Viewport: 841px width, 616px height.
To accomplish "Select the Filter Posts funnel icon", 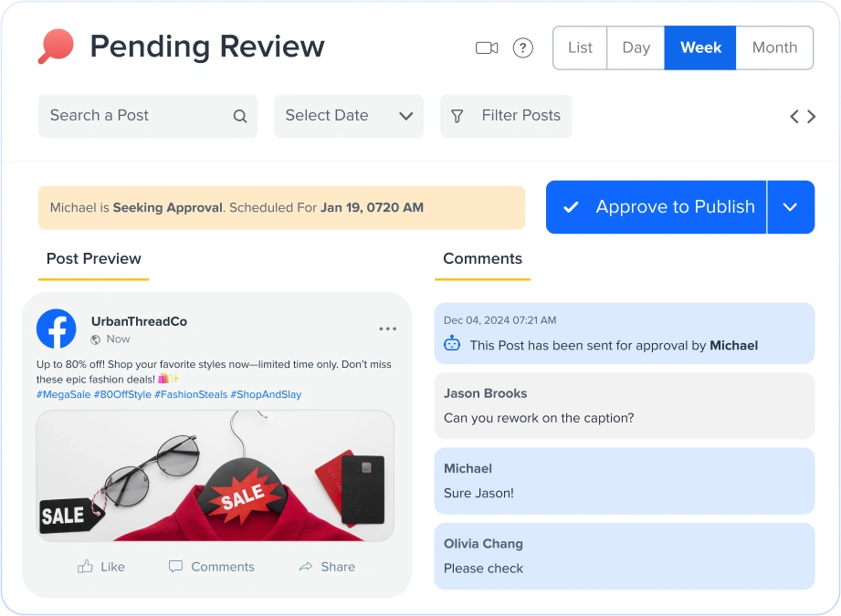I will (x=457, y=116).
